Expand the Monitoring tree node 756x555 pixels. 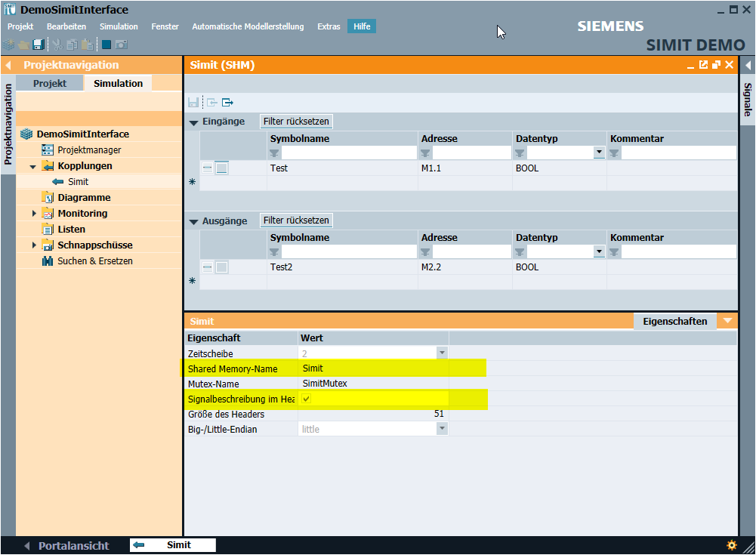tap(34, 214)
